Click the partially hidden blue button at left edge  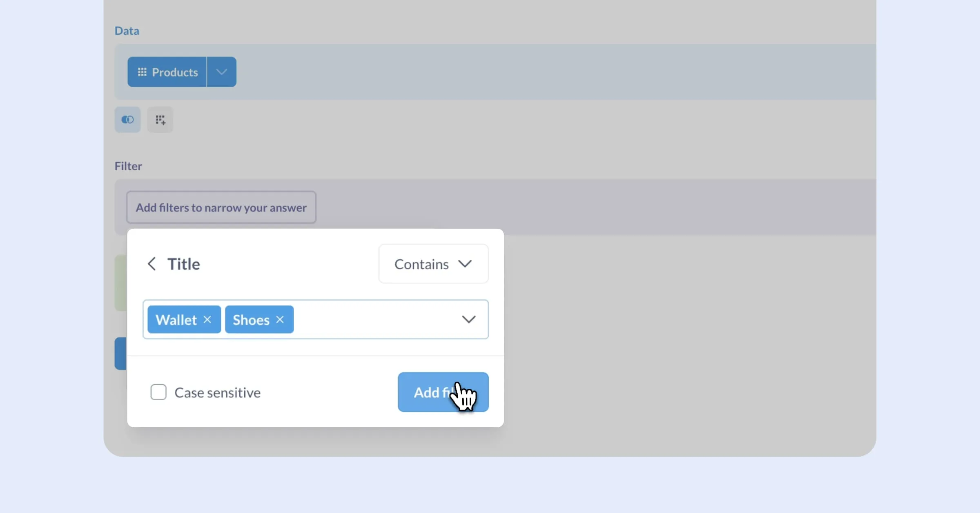121,353
